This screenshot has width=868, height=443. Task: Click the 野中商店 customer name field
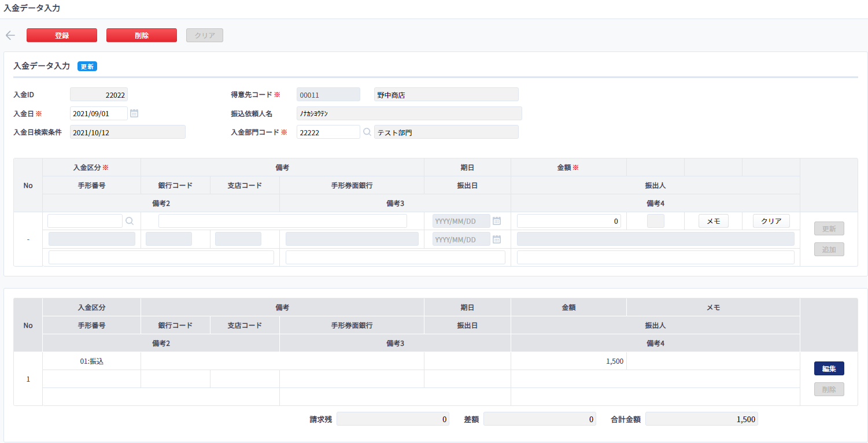click(x=446, y=94)
